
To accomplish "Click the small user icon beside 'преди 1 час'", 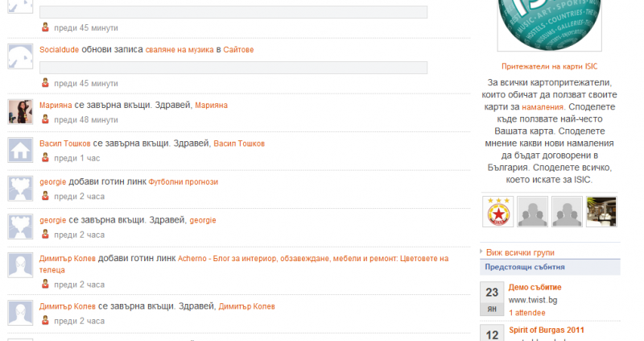I will (46, 158).
